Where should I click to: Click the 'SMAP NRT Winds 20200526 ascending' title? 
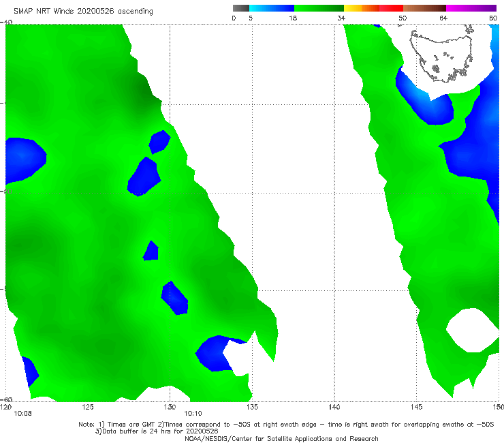pos(83,11)
